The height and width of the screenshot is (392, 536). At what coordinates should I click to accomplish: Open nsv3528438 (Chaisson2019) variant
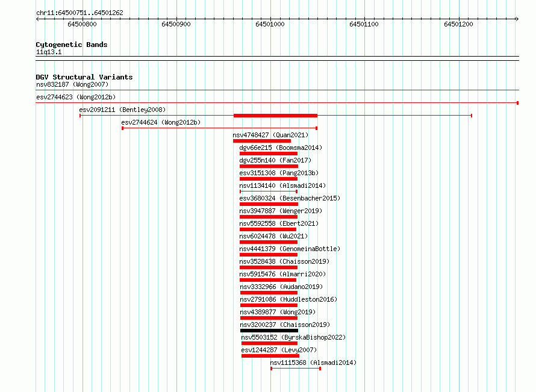click(284, 261)
